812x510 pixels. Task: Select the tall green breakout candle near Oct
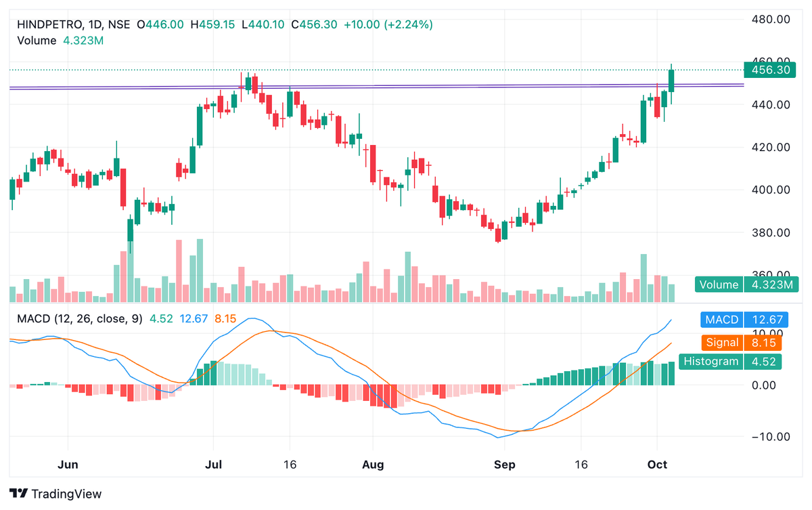[x=671, y=81]
